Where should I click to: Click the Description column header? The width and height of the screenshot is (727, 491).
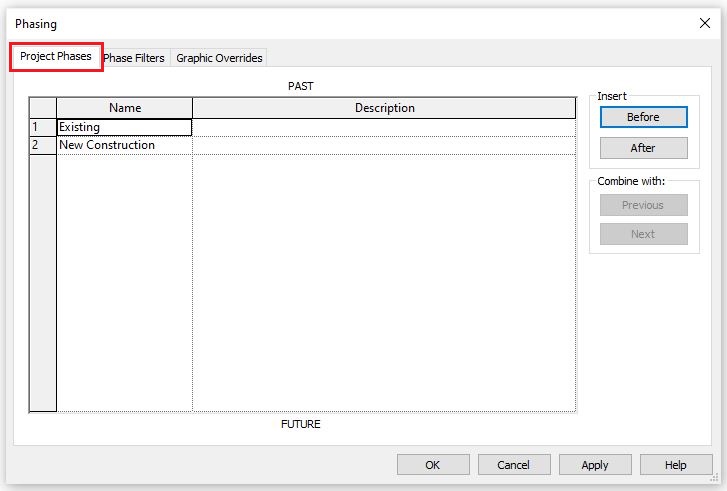(x=384, y=108)
